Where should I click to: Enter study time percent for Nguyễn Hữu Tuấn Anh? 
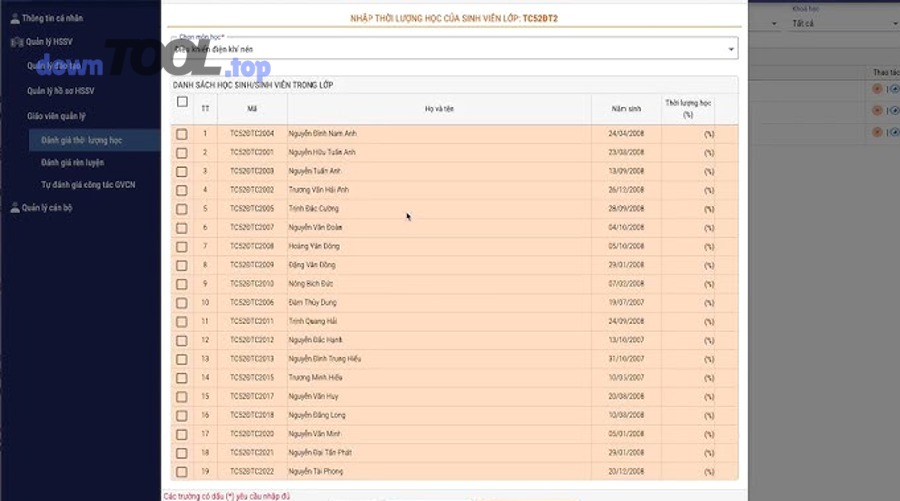pos(688,153)
